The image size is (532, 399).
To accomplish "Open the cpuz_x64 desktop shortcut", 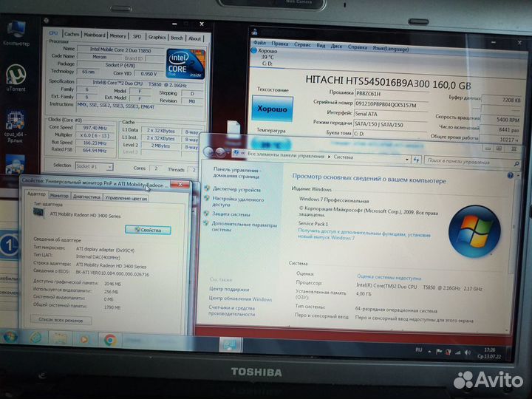I will coord(16,126).
